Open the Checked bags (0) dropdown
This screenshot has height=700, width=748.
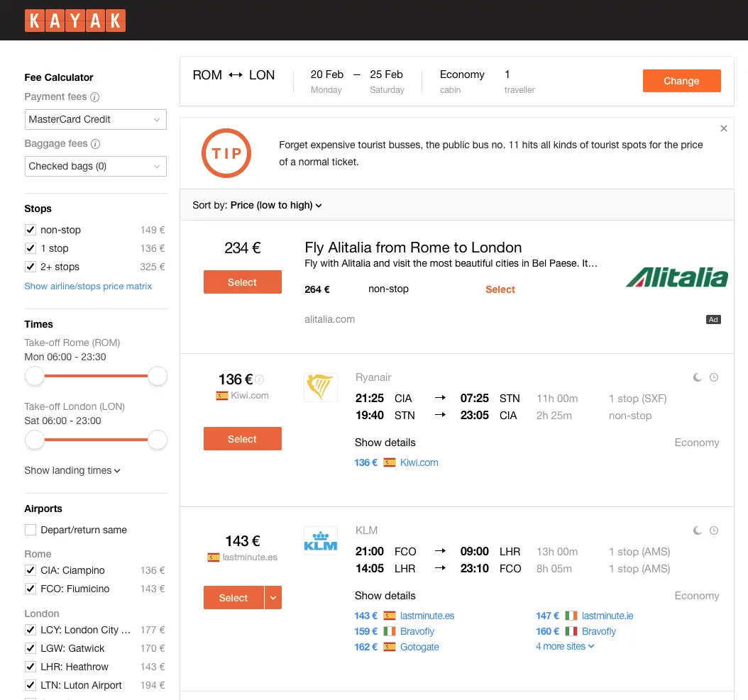(x=95, y=167)
